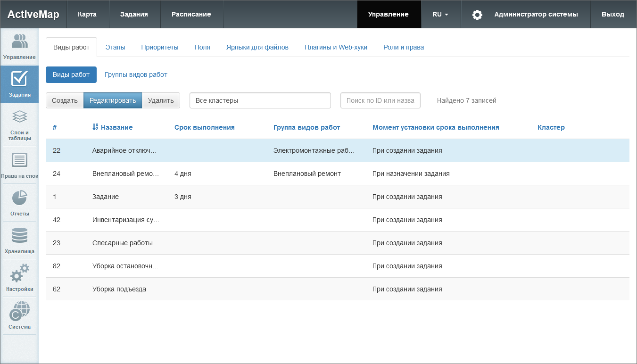
Task: Switch to the Роли и права tab
Action: coord(403,47)
